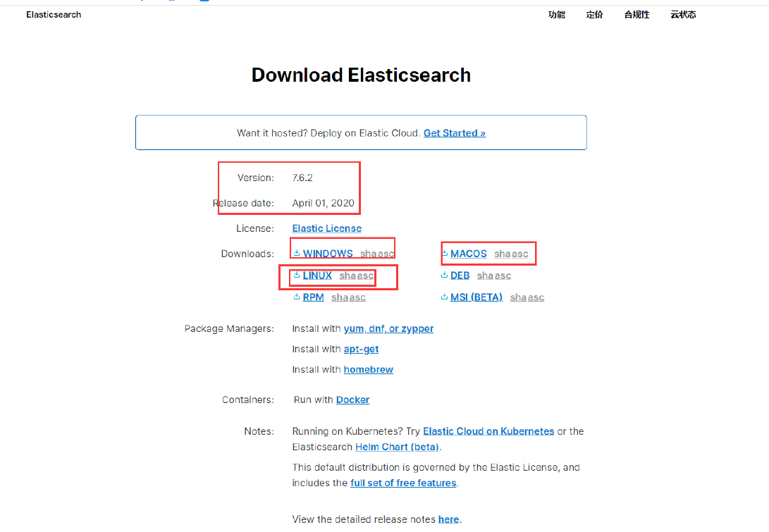
Task: Click the download icon beside WINDOWS
Action: point(297,254)
